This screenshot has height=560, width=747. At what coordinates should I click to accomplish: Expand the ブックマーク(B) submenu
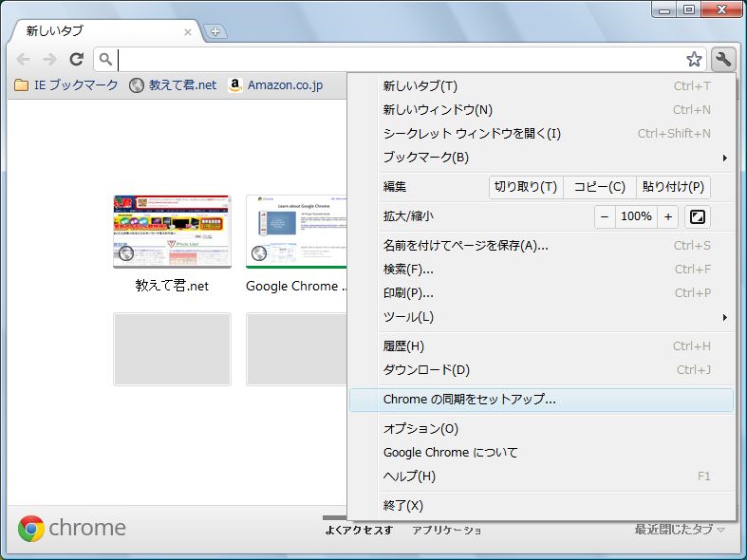tap(542, 158)
